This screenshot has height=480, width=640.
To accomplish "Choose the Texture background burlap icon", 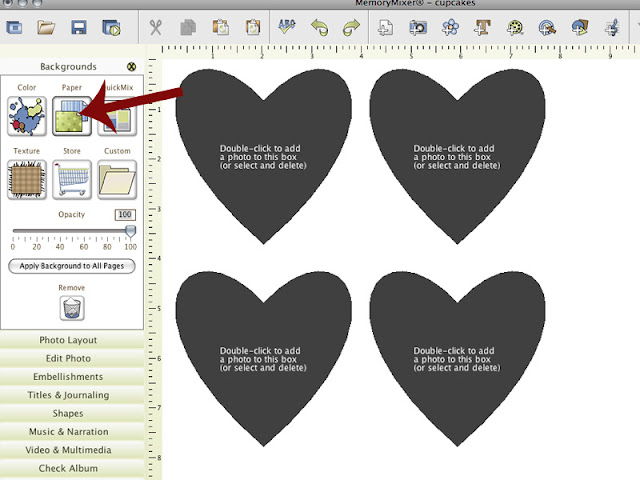I will click(27, 180).
